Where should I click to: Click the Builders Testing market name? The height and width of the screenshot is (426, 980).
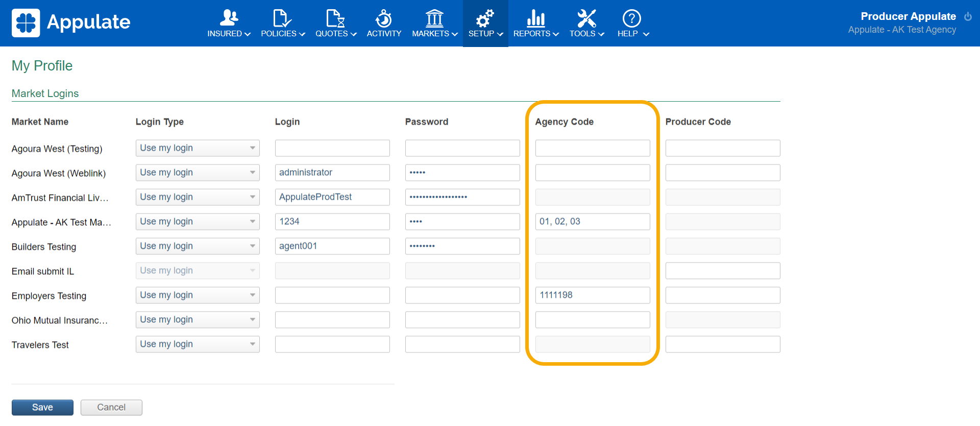click(44, 247)
